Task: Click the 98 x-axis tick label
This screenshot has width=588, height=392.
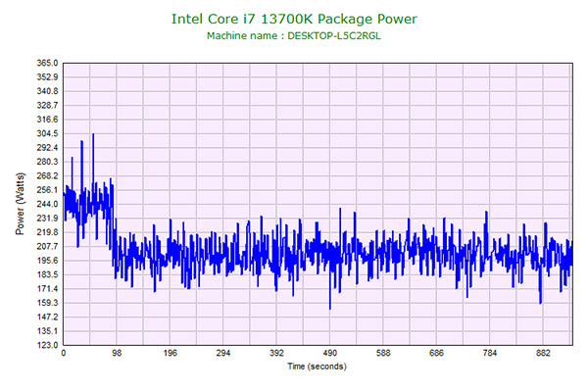Action: click(x=117, y=353)
